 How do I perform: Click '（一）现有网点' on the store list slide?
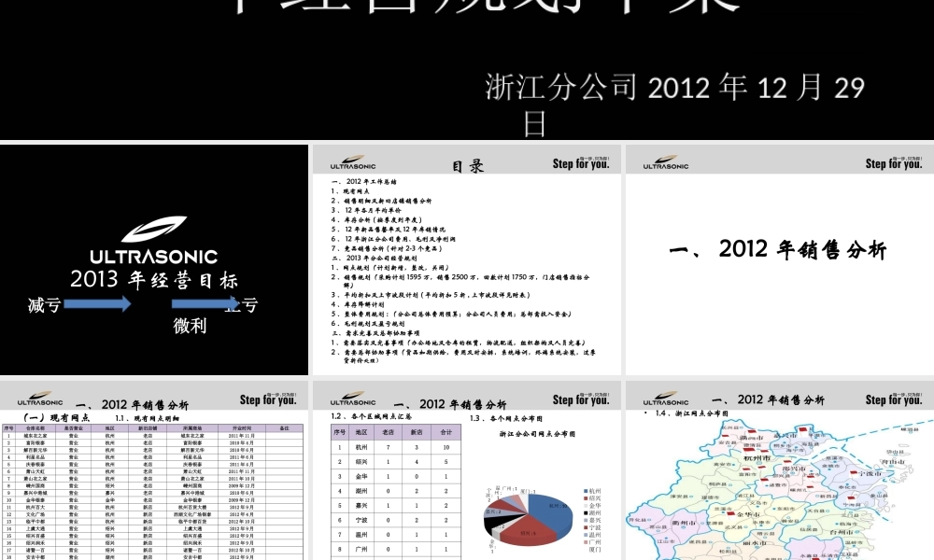(x=55, y=418)
